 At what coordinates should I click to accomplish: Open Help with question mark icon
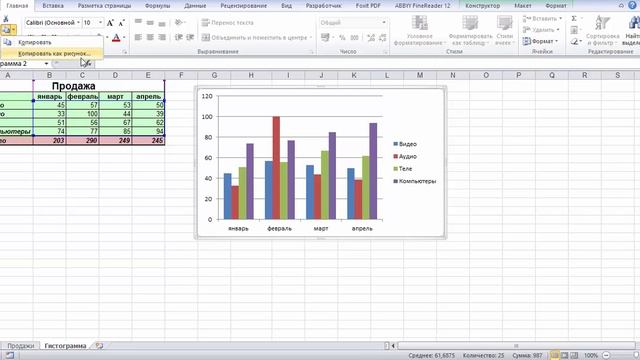tap(632, 5)
